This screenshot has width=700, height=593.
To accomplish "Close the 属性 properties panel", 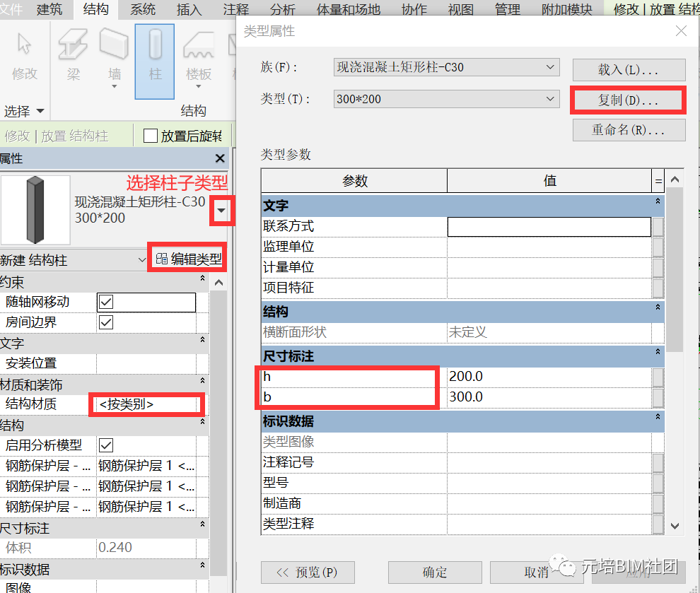I will point(220,159).
